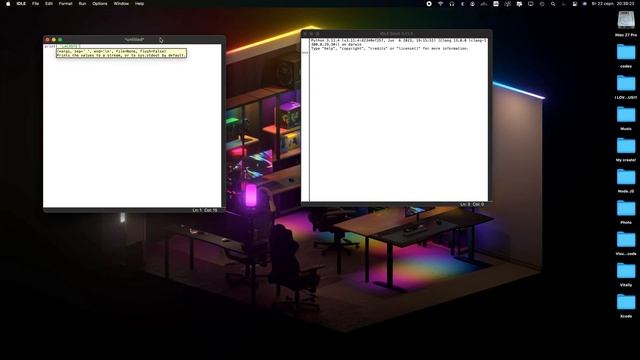Image resolution: width=640 pixels, height=360 pixels.
Task: Open the Apple menu
Action: pyautogui.click(x=8, y=4)
